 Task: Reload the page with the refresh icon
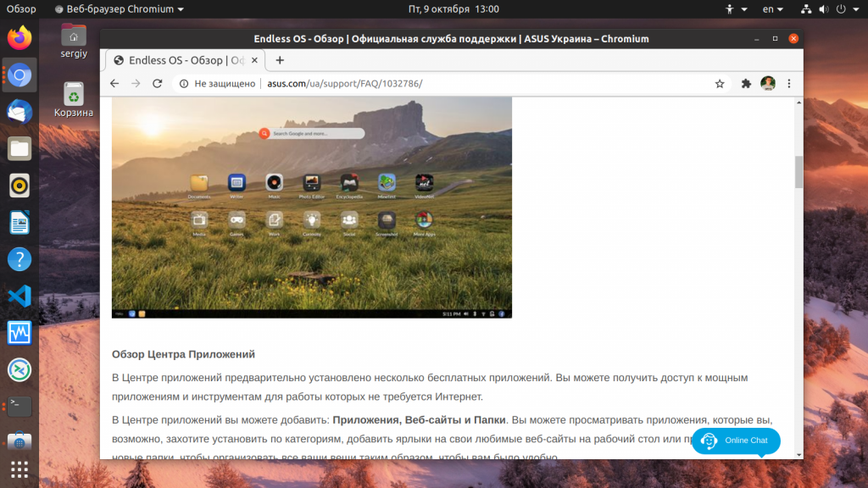[157, 84]
